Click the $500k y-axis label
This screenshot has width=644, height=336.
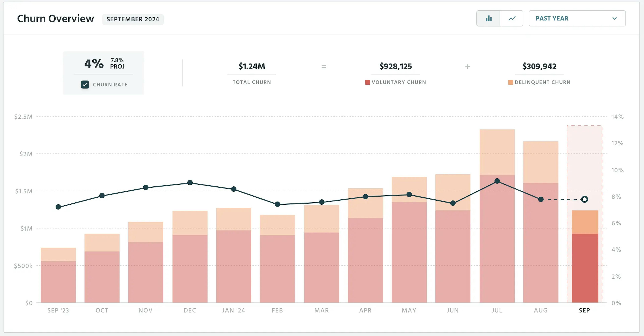(x=23, y=266)
